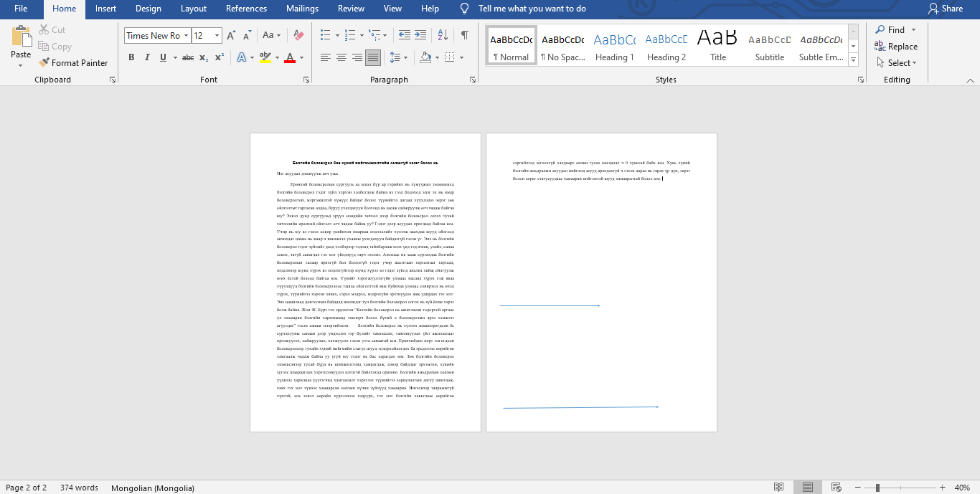This screenshot has width=980, height=494.
Task: Show paragraph marks with the pilcrow icon
Action: pos(465,35)
